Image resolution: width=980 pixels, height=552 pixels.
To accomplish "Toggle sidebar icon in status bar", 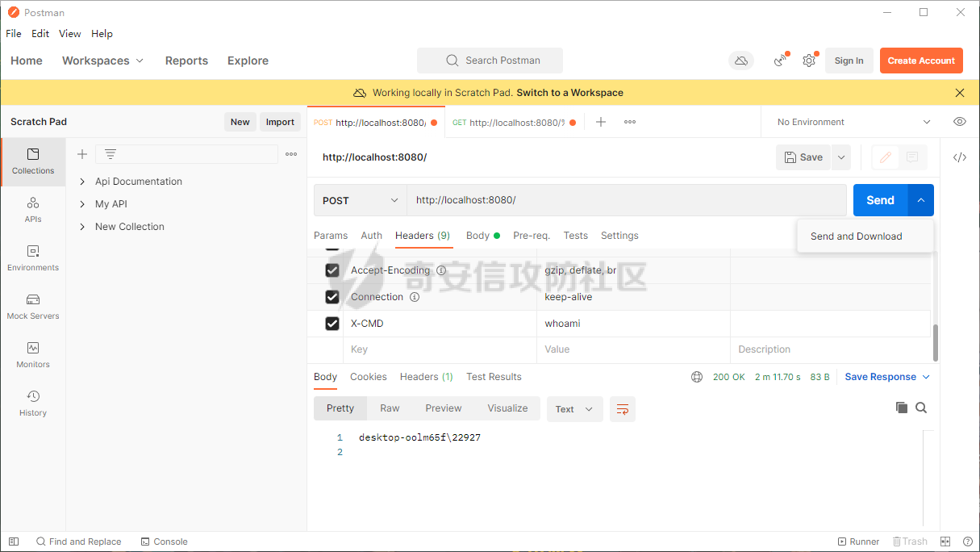I will click(13, 542).
